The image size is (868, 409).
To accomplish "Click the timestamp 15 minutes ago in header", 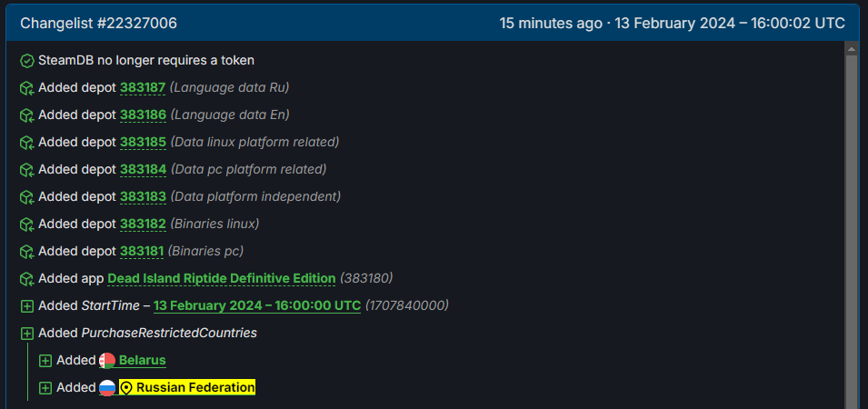I will tap(550, 24).
